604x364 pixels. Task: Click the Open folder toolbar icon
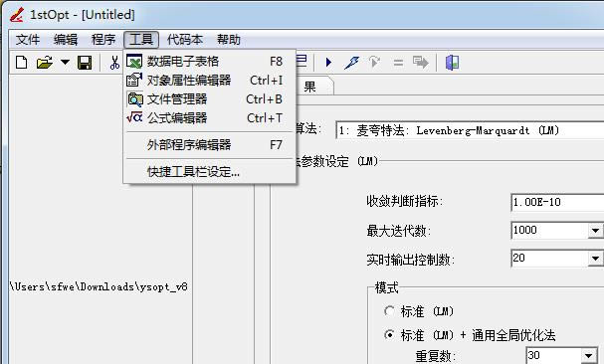pos(45,62)
